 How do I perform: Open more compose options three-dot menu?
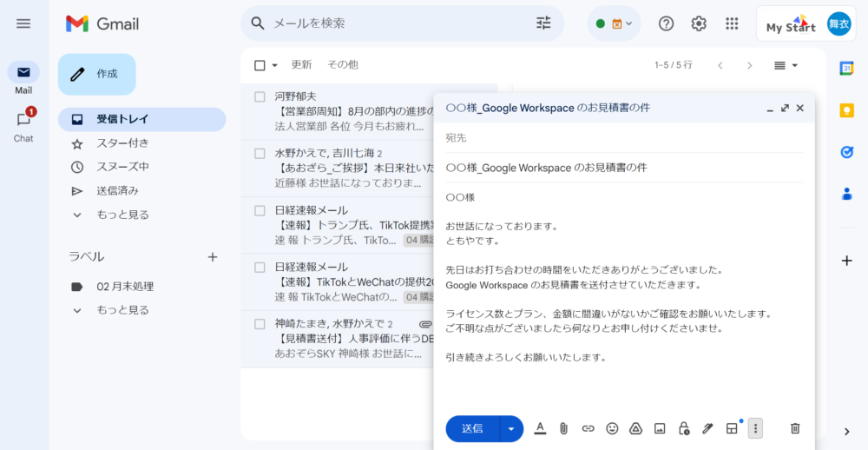(x=756, y=427)
